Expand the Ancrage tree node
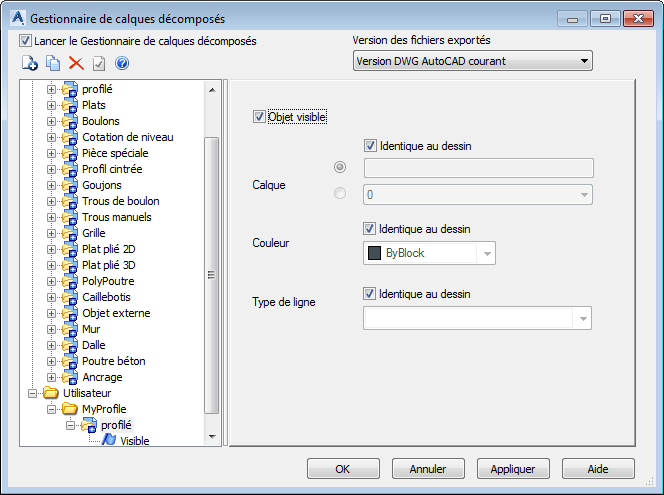Viewport: 664px width, 495px height. (51, 377)
